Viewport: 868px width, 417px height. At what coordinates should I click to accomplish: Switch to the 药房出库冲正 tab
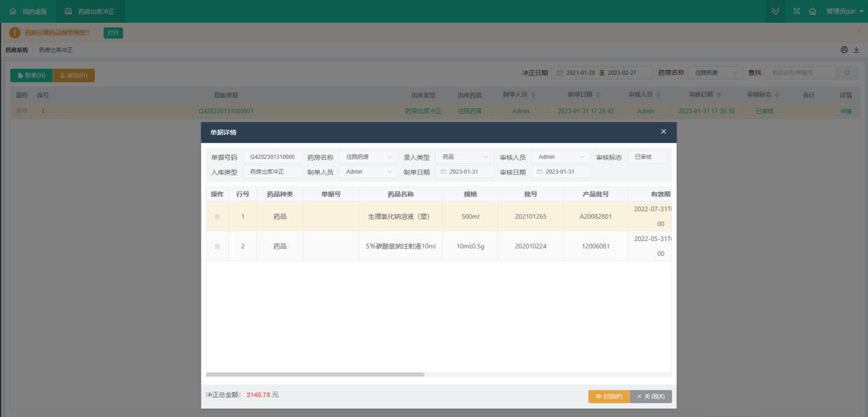click(x=90, y=12)
